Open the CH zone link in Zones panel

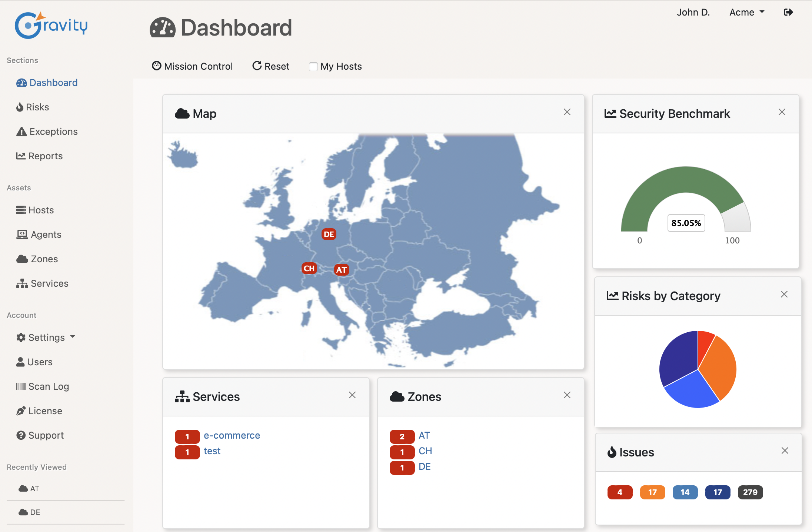coord(425,451)
